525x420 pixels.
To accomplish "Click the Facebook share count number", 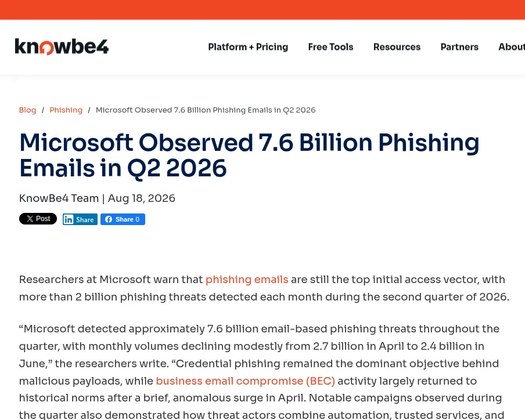I will coord(137,219).
